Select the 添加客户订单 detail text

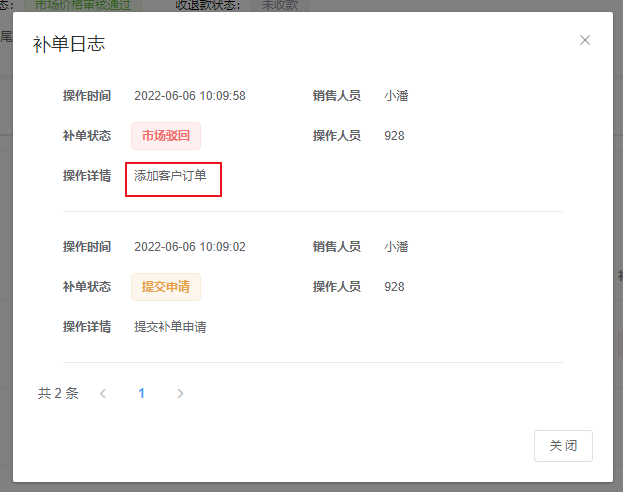(171, 176)
